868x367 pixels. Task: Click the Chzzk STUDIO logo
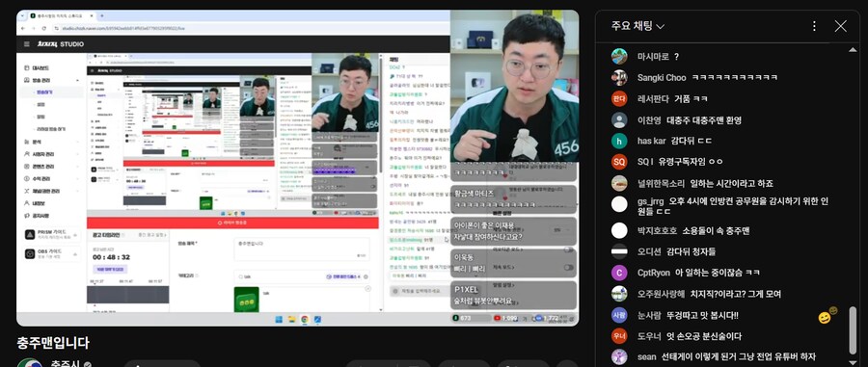[61, 43]
